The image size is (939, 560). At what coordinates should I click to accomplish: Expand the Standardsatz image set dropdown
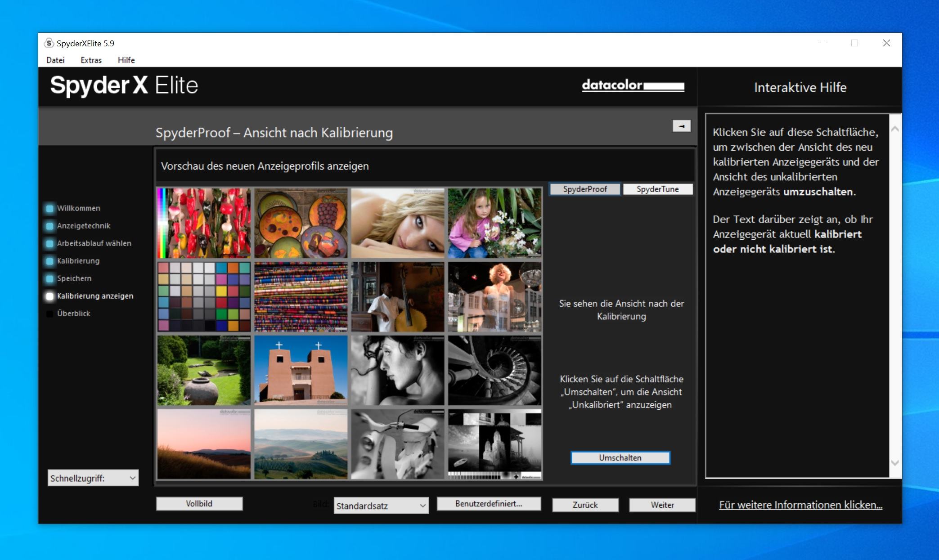tap(381, 506)
